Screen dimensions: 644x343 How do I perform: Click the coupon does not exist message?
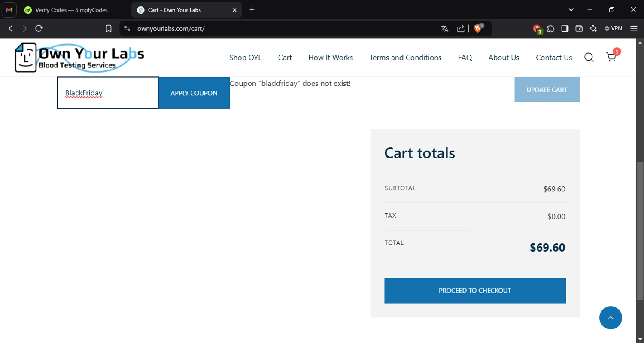point(290,84)
